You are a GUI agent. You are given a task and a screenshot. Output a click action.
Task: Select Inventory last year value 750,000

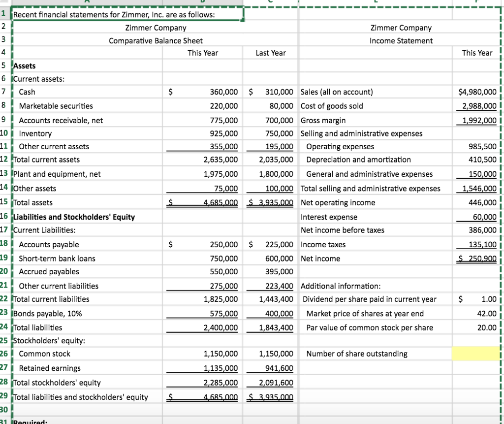tap(279, 133)
